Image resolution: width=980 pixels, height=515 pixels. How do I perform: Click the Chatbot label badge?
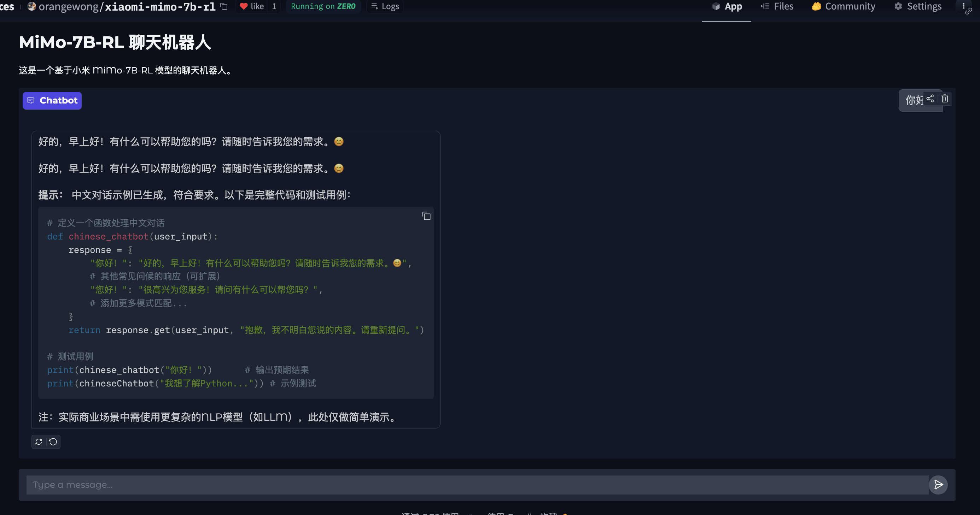52,100
